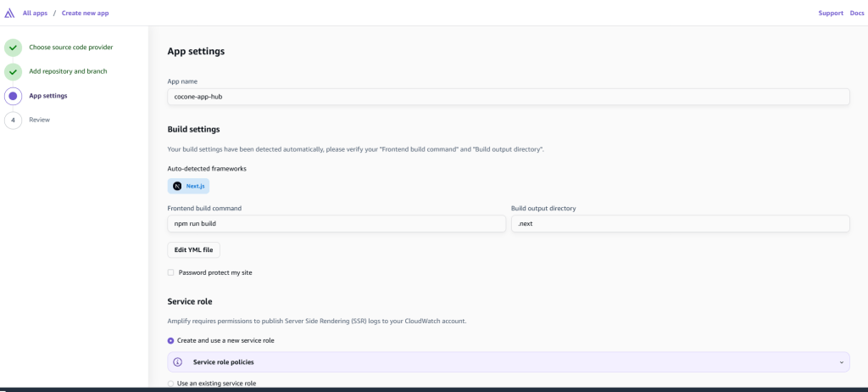
Task: Choose Use an existing service role option
Action: (x=171, y=384)
